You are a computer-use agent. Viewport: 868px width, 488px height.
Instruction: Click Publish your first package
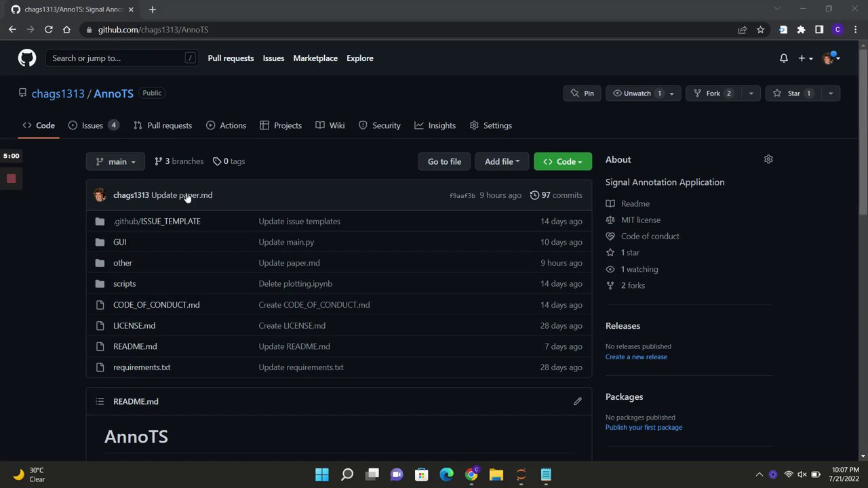[x=644, y=427]
